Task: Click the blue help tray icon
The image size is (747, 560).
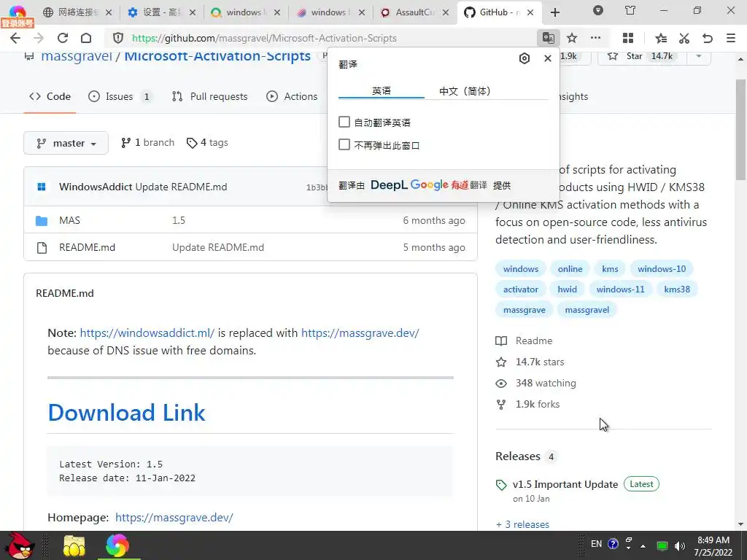Action: pos(613,544)
